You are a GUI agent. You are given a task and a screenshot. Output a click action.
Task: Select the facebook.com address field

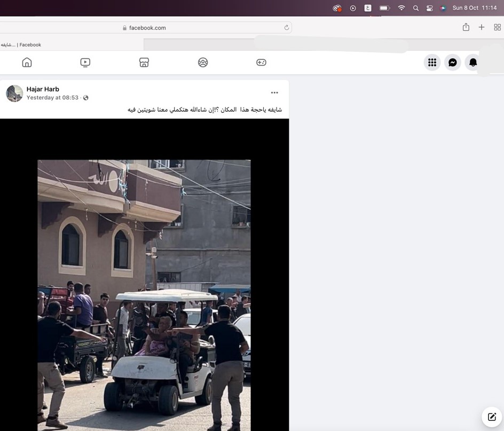tap(146, 28)
